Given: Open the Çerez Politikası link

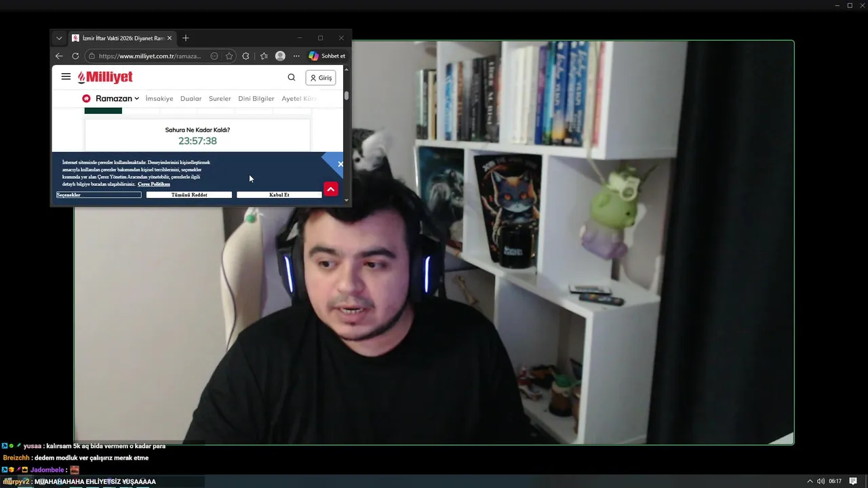Looking at the screenshot, I should [154, 184].
